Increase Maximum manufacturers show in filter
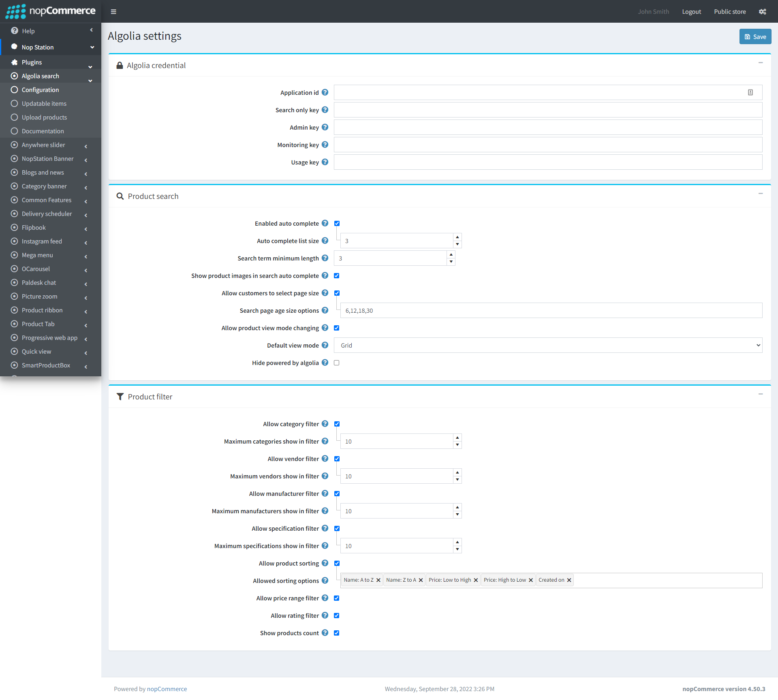The width and height of the screenshot is (778, 700). (457, 507)
